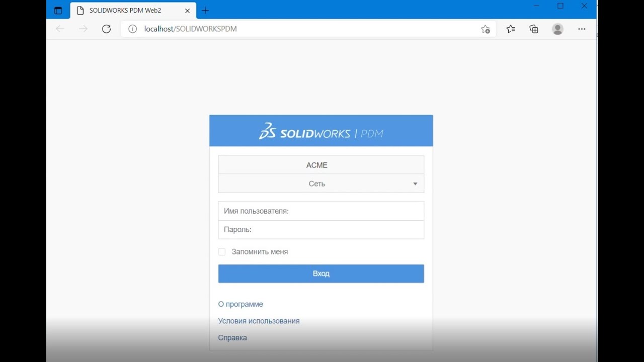The image size is (644, 362).
Task: Select the SOLIDWORKS PDM Web2 tab
Action: tap(132, 11)
